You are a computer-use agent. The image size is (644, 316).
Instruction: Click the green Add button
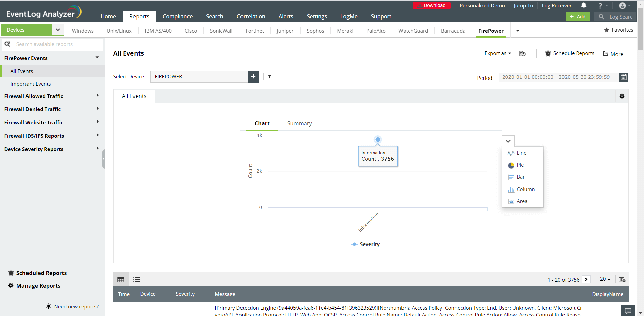tap(578, 16)
